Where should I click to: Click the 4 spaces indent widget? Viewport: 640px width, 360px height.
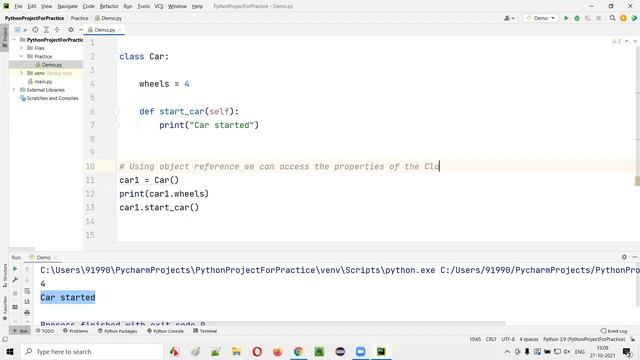pyautogui.click(x=529, y=339)
